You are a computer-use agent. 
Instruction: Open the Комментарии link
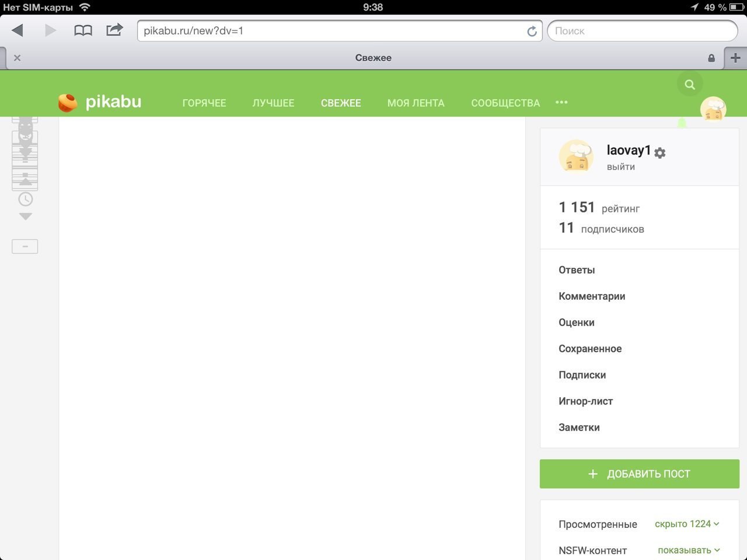pos(592,296)
